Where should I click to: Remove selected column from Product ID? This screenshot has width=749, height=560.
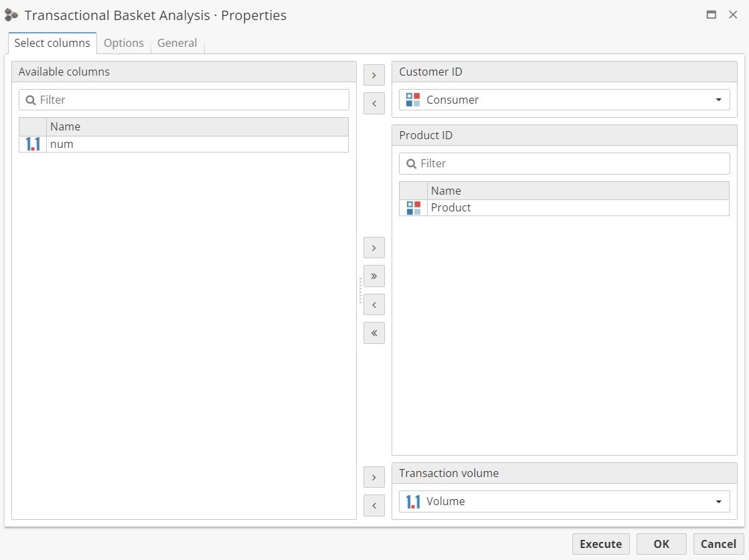point(373,304)
